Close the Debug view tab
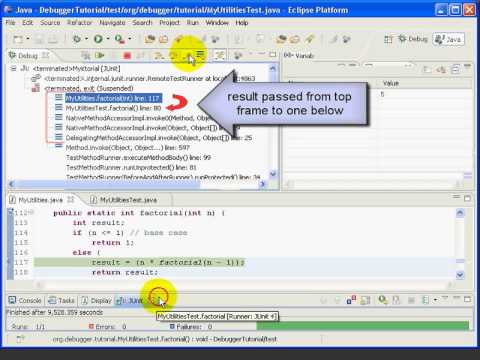 pos(45,55)
